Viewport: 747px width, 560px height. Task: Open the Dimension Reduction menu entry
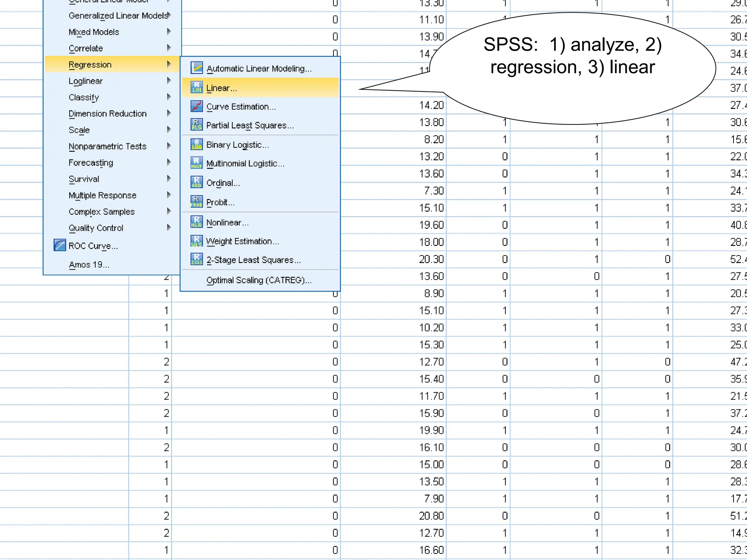pos(112,113)
